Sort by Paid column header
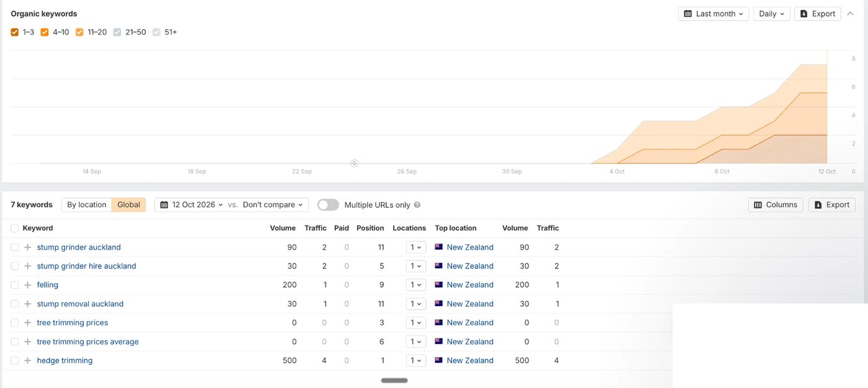The height and width of the screenshot is (388, 868). pyautogui.click(x=342, y=228)
